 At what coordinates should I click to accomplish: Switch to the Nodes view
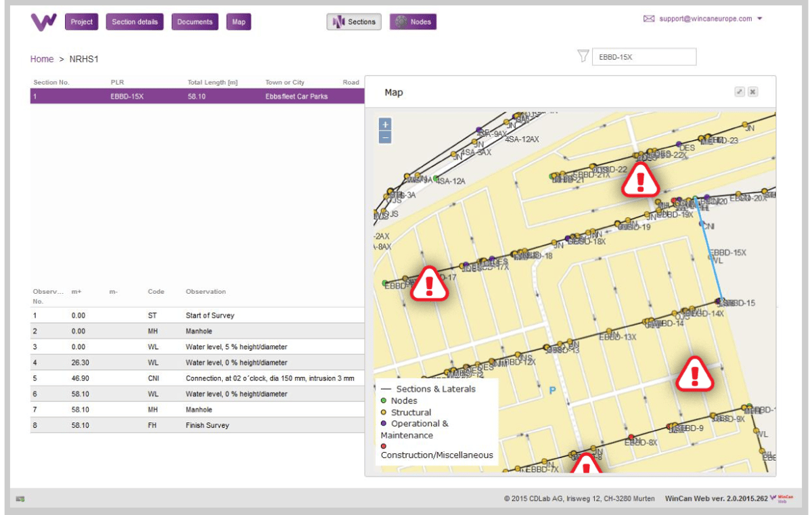[413, 22]
